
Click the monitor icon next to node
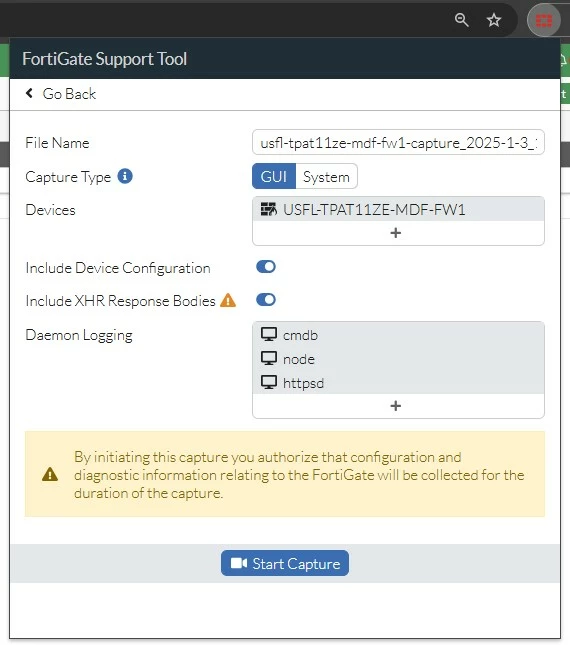269,359
